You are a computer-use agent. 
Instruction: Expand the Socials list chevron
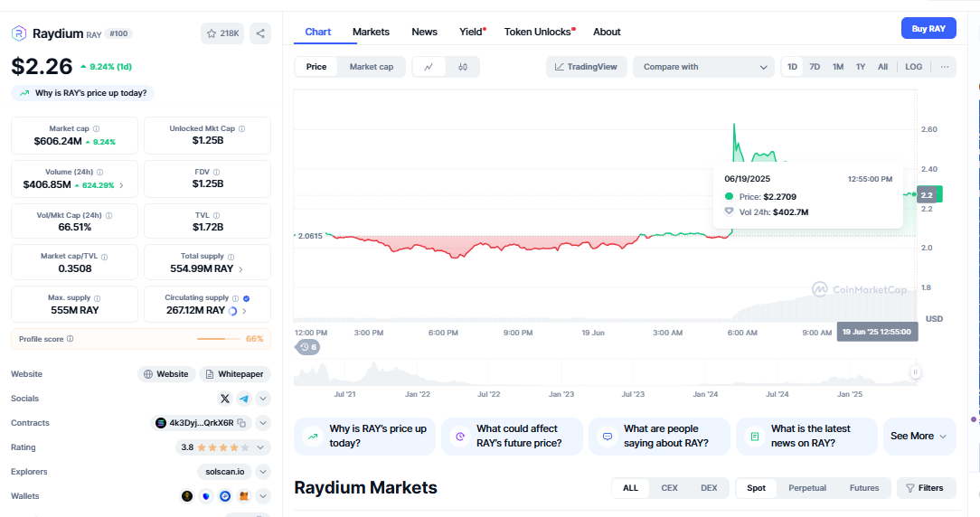pos(263,399)
